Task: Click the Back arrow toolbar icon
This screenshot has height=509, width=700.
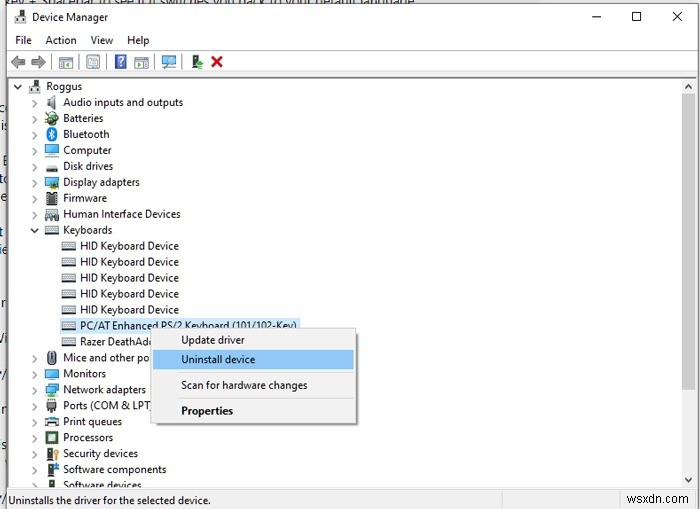Action: (18, 62)
